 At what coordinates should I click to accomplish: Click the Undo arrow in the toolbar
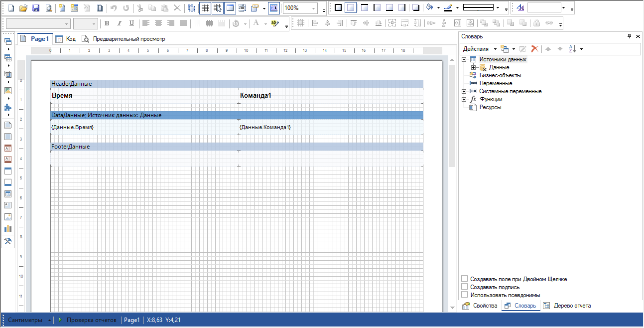(114, 8)
